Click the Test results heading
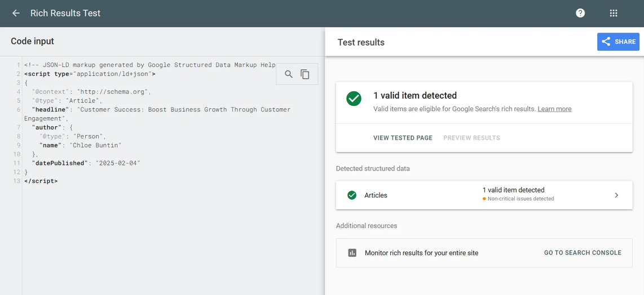644x295 pixels. coord(361,42)
